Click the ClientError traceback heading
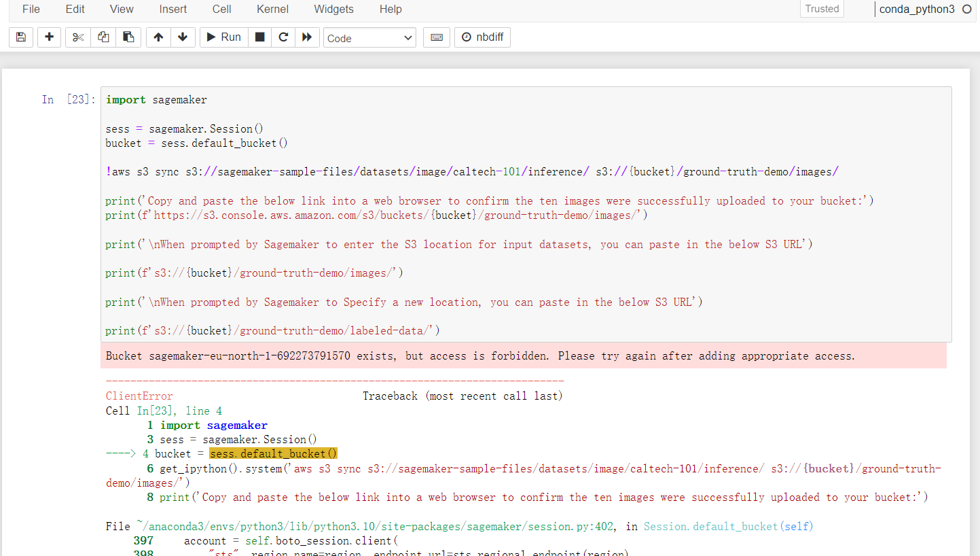Screen dimensions: 980x556 coord(139,396)
